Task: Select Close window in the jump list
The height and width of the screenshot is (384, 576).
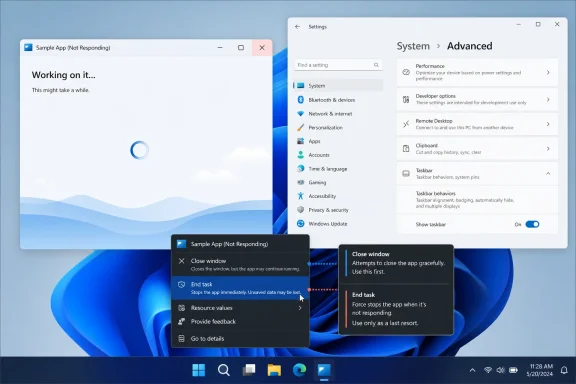Action: pyautogui.click(x=241, y=265)
